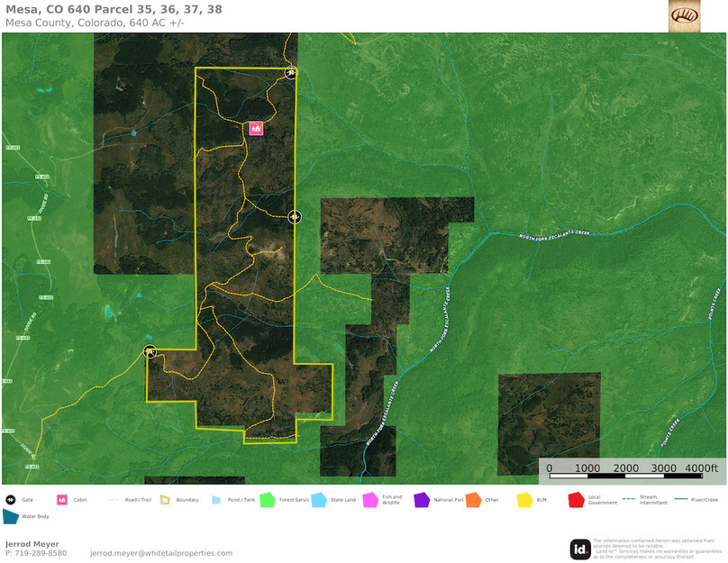Click the Cabin icon in the legend
728x563 pixels.
62,499
